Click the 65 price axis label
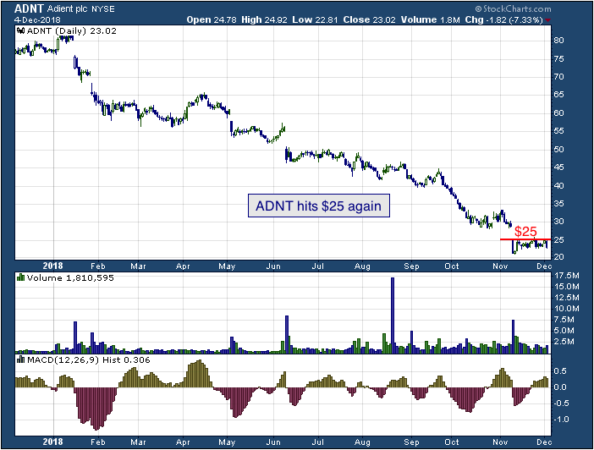 pos(559,95)
